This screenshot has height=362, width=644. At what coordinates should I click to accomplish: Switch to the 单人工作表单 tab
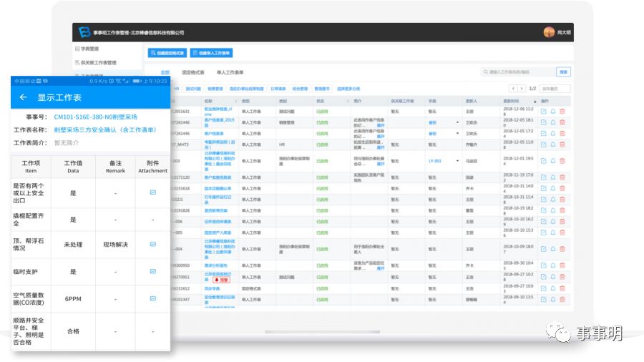(x=230, y=72)
